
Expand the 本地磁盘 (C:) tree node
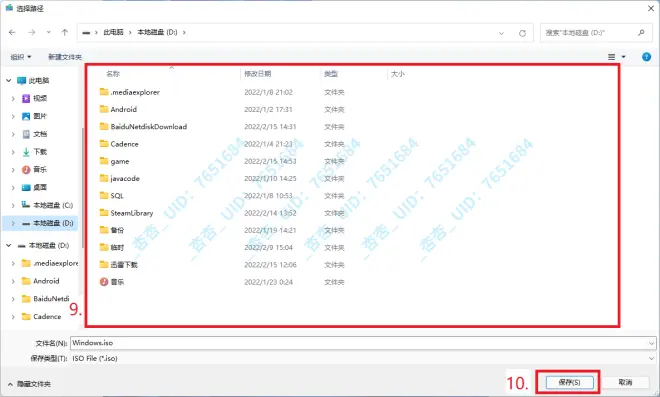13,205
